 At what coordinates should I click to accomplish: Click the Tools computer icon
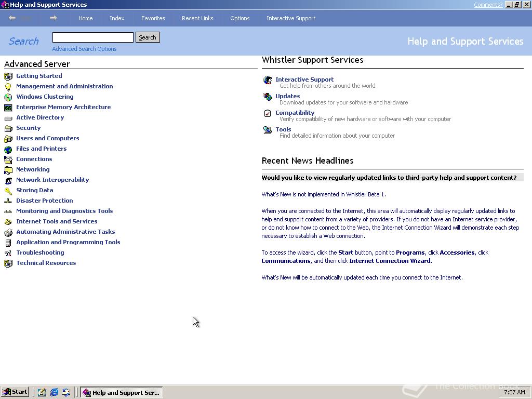point(268,130)
